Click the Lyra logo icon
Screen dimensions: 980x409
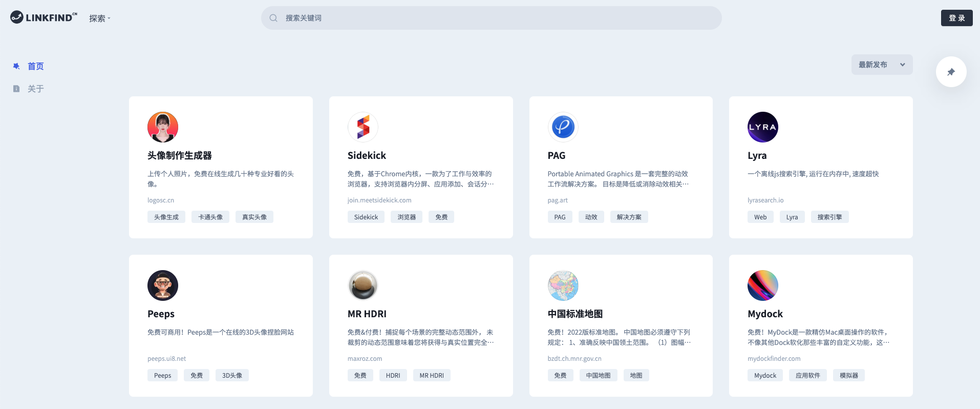pos(763,127)
